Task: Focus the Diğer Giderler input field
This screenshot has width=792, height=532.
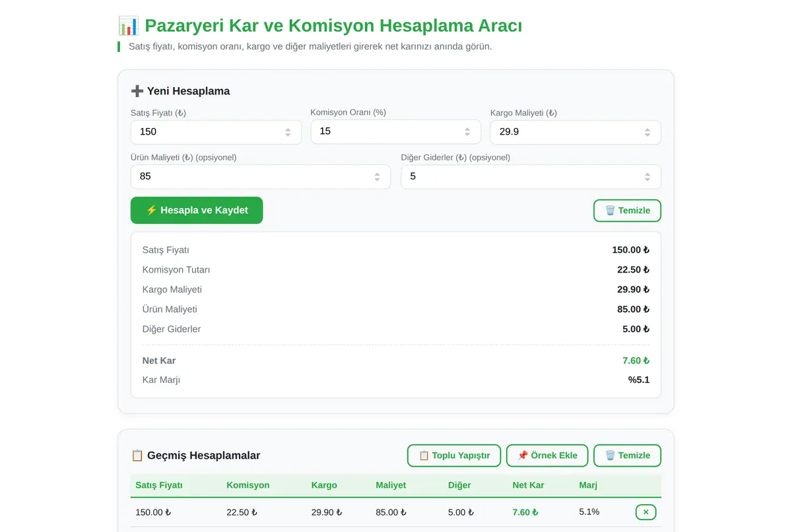Action: (531, 177)
